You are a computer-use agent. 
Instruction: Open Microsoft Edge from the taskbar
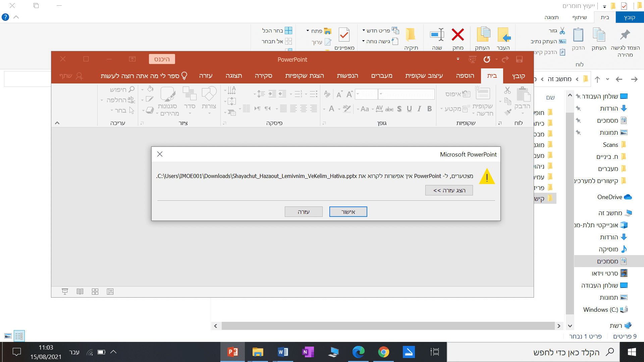pos(358,352)
